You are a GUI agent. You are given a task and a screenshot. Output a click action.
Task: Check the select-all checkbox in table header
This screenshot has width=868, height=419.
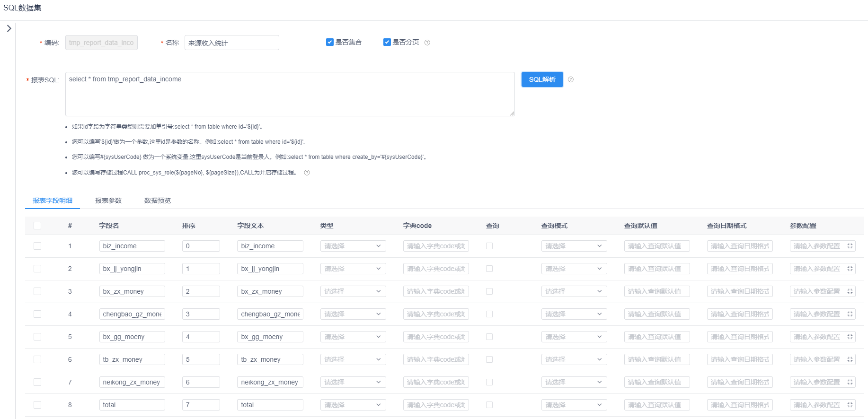point(37,226)
